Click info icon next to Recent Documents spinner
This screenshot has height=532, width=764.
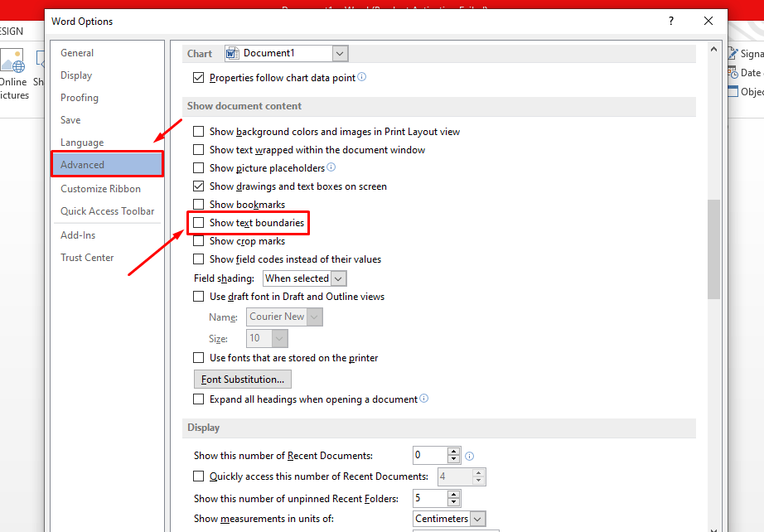click(x=470, y=456)
